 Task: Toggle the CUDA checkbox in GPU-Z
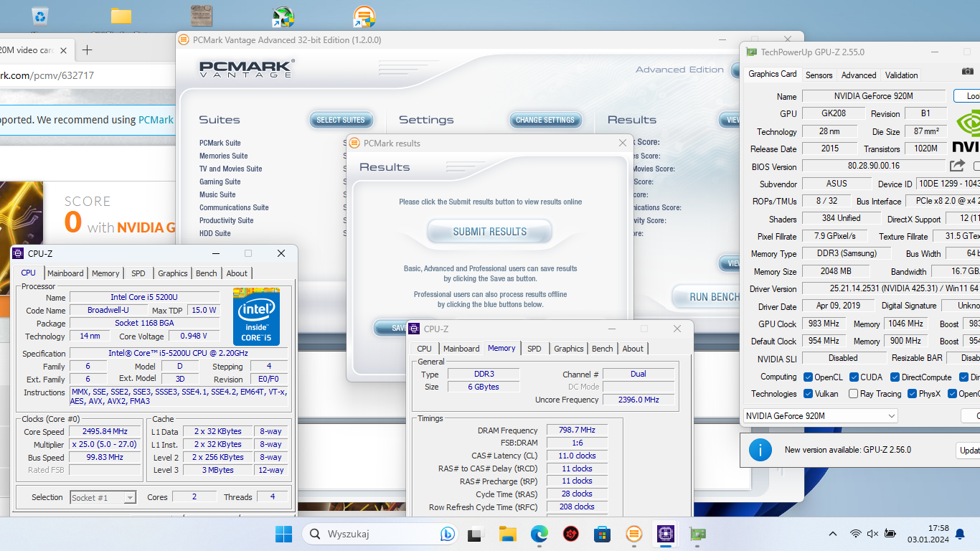pyautogui.click(x=854, y=377)
